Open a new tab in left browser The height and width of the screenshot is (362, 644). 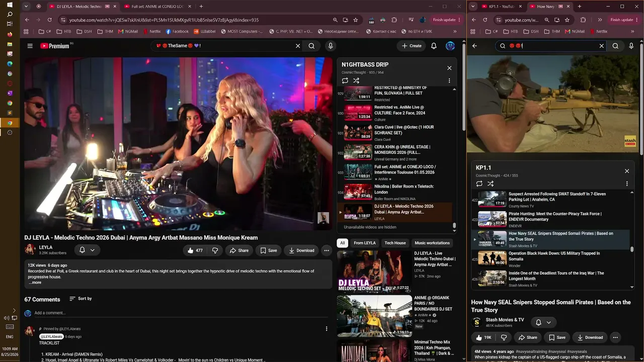click(x=201, y=7)
